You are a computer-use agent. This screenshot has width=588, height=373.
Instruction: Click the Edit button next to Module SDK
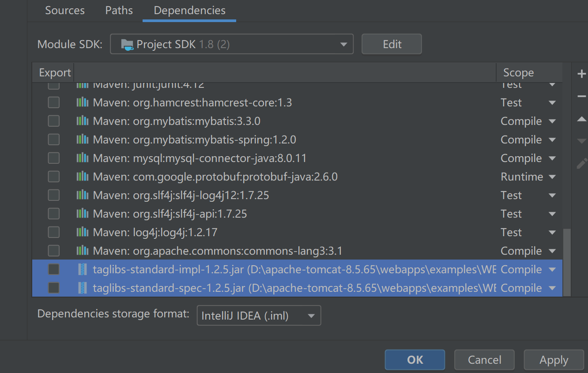coord(391,44)
